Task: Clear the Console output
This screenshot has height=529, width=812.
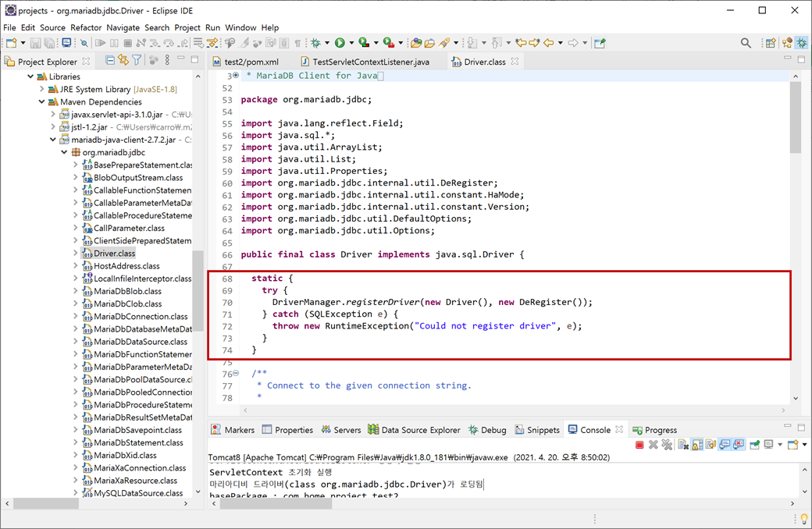Action: 683,444
